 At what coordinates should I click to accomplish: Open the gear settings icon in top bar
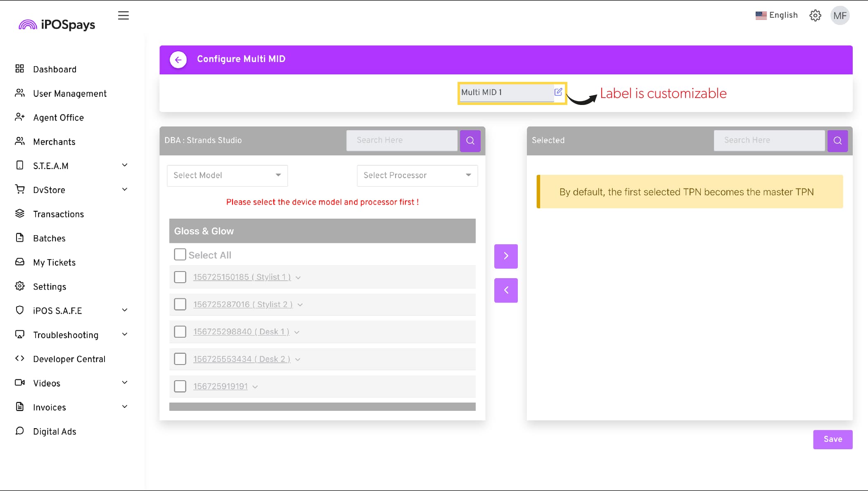click(x=815, y=16)
